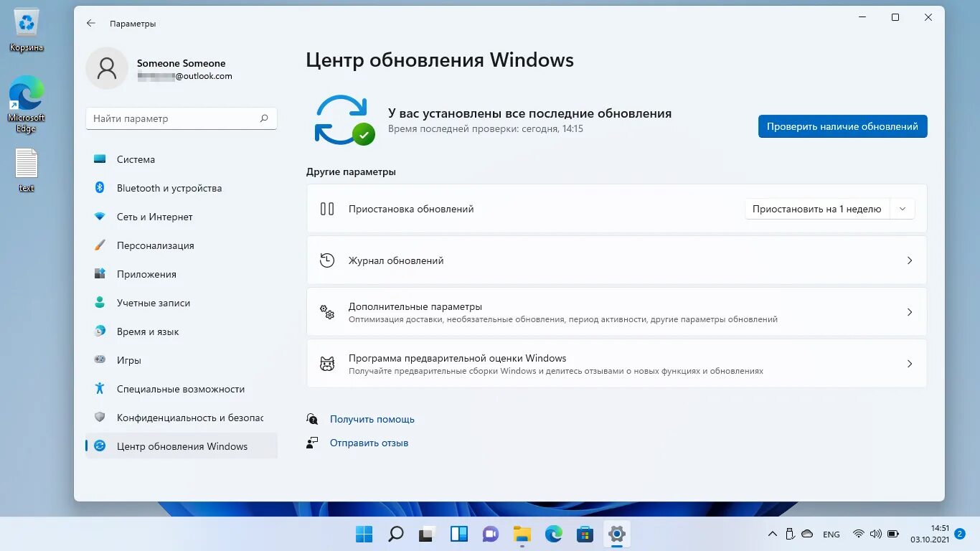Click the Персонализация brush icon
The width and height of the screenshot is (980, 551).
(100, 245)
